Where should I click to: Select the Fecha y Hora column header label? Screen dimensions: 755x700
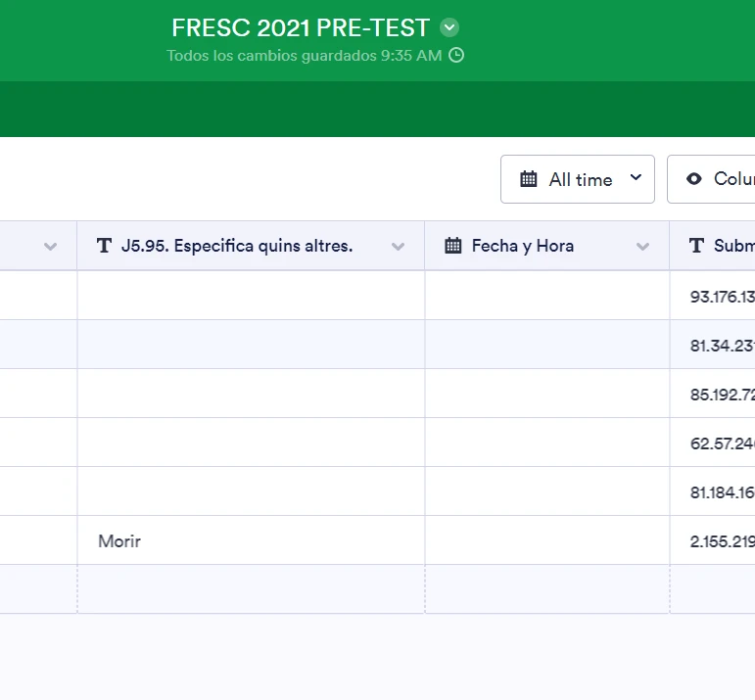pos(522,246)
